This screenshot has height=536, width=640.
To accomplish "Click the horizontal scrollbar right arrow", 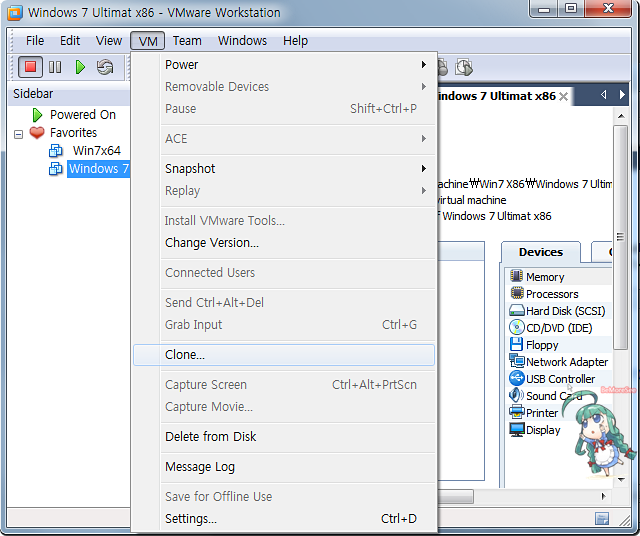I will tap(603, 496).
